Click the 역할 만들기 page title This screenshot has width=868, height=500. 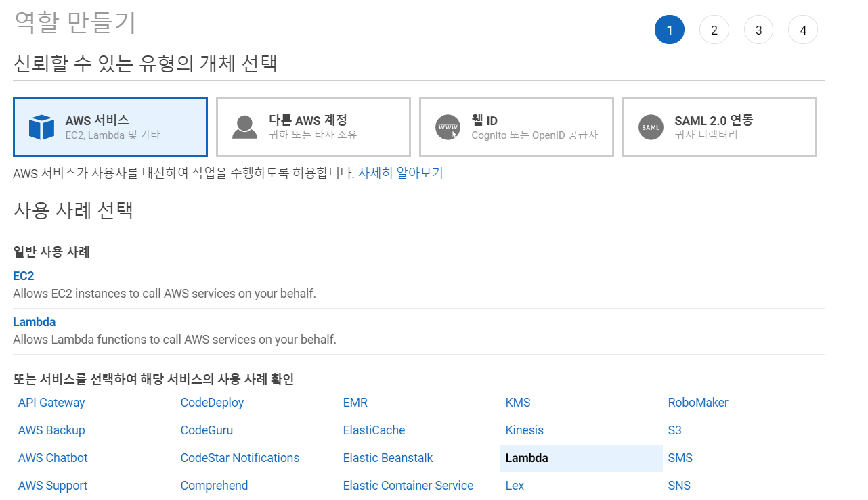[75, 22]
